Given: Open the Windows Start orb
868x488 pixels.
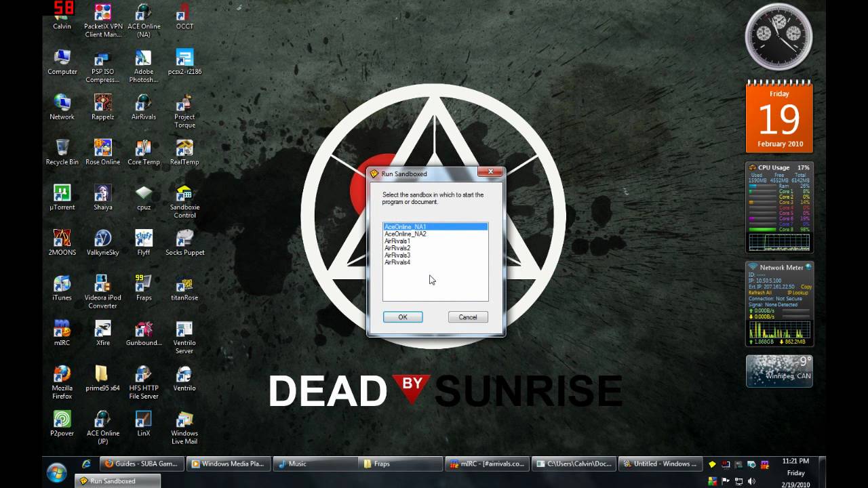Looking at the screenshot, I should click(x=56, y=471).
